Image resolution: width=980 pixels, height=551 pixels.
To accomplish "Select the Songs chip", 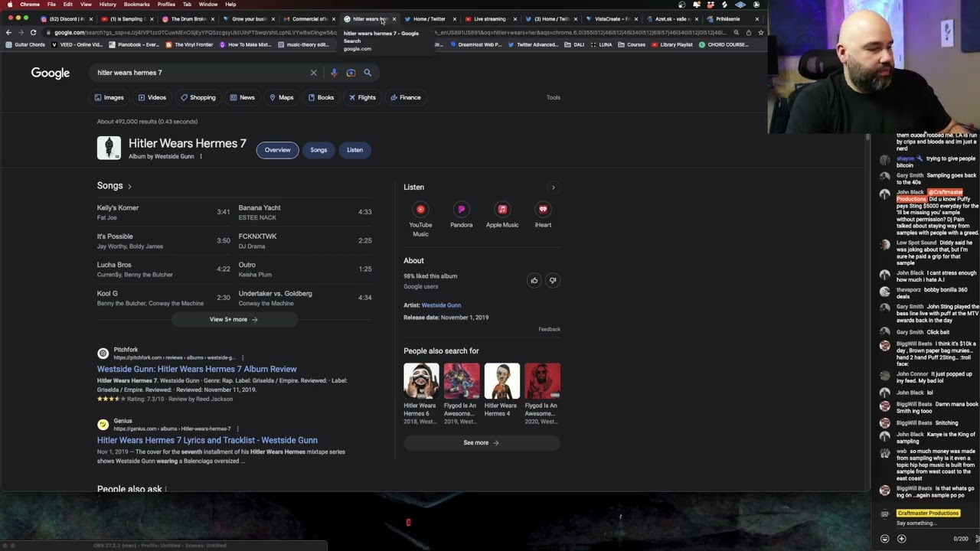I will click(x=318, y=150).
